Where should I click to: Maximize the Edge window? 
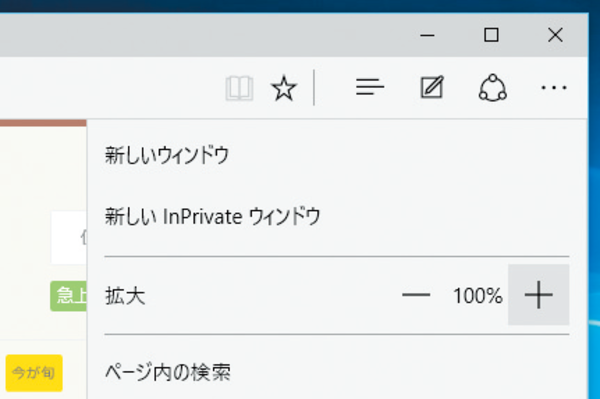491,35
